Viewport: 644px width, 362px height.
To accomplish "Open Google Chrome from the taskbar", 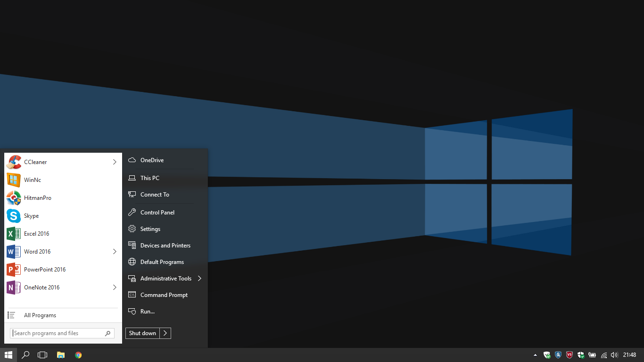I will coord(78,355).
